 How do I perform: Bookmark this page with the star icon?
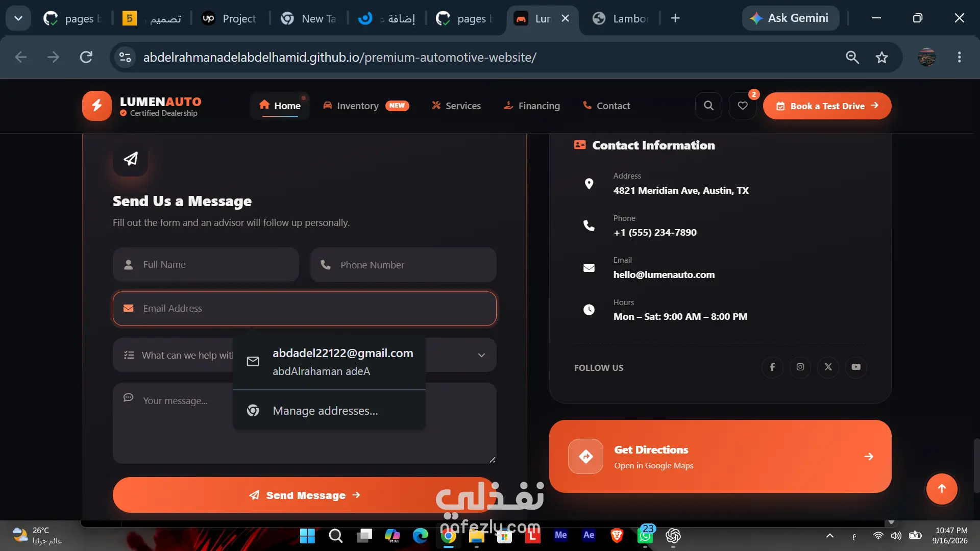(x=881, y=57)
